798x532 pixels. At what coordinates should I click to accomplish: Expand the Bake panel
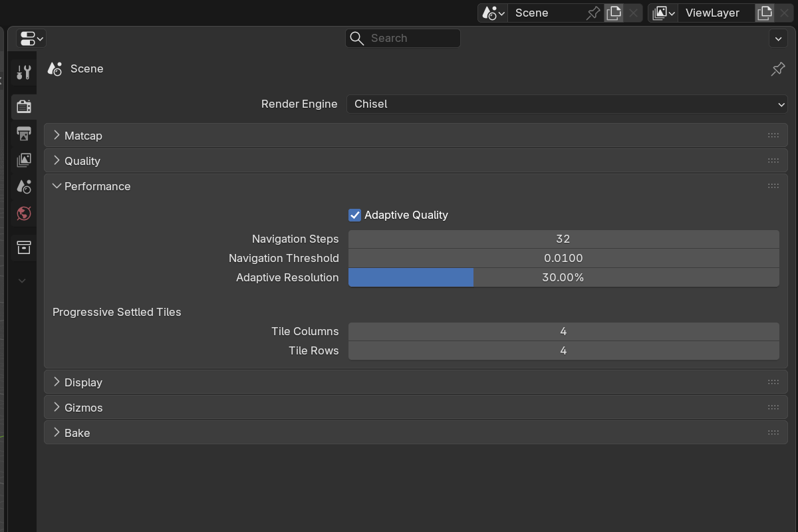click(x=416, y=433)
